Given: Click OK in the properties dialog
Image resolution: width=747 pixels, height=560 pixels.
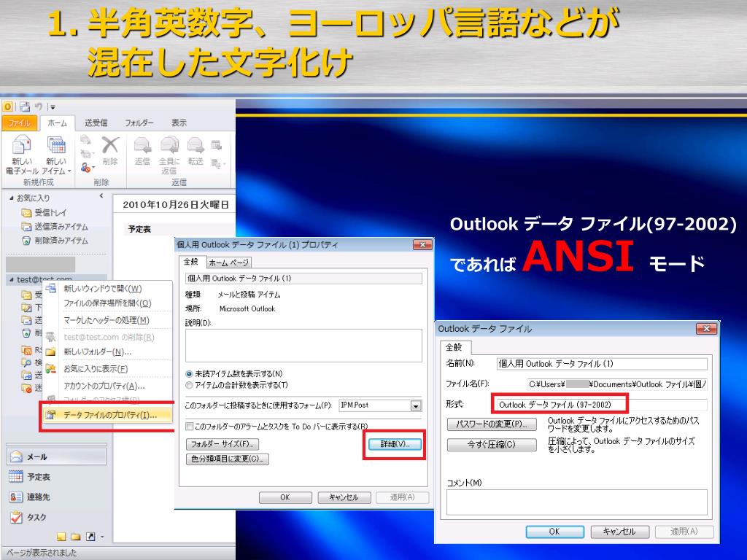Looking at the screenshot, I should pos(285,497).
